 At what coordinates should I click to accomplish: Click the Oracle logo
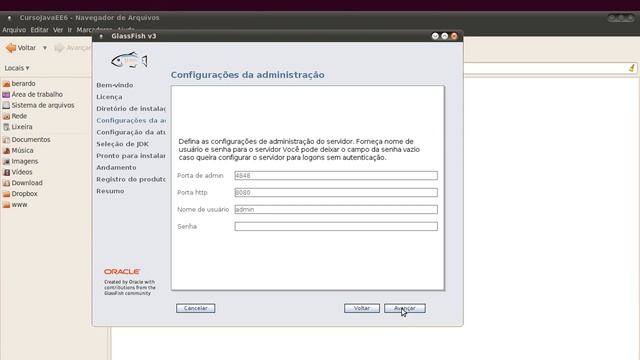tap(122, 271)
